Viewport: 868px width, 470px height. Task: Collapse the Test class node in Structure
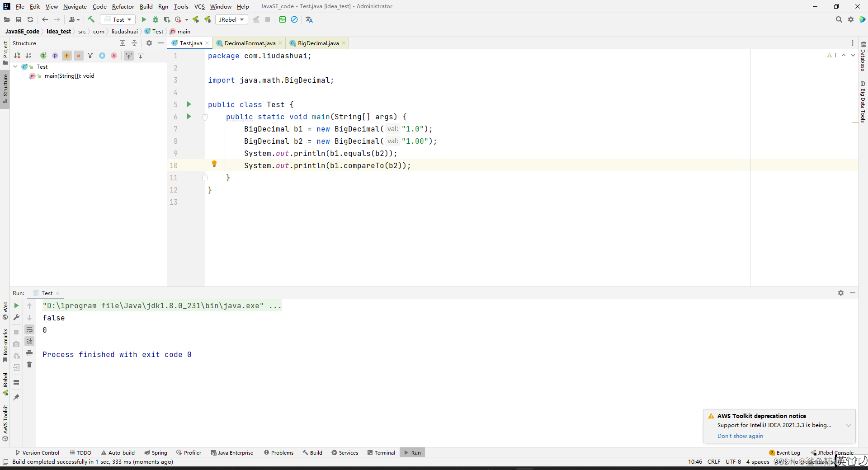coord(15,66)
